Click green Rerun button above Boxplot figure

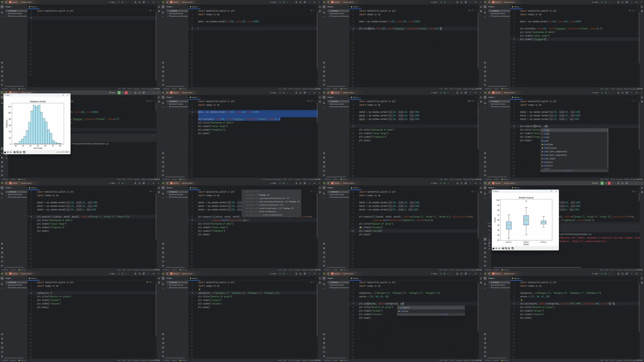pyautogui.click(x=602, y=183)
